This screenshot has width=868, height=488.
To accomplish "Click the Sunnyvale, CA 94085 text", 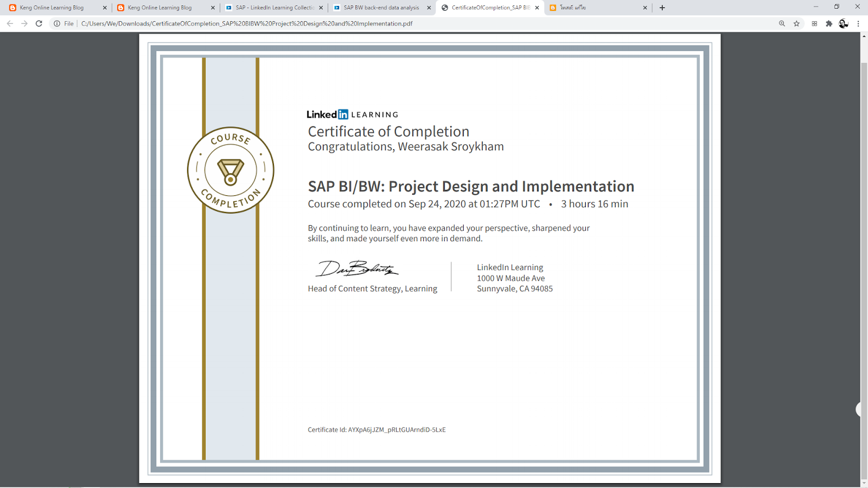I will (514, 288).
